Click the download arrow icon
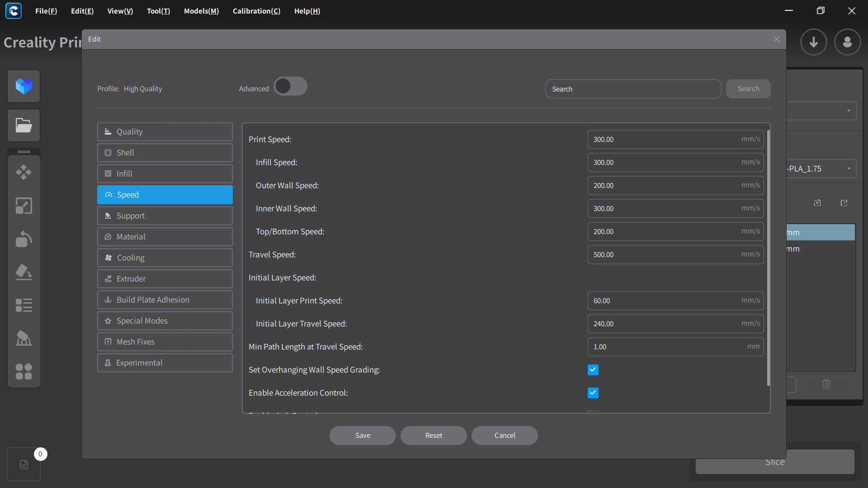This screenshot has height=488, width=868. click(814, 42)
